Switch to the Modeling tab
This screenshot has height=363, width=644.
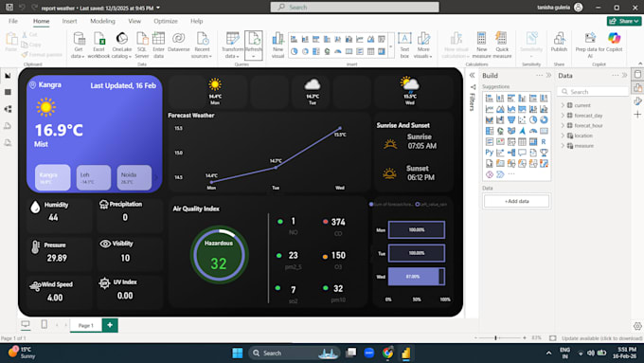(102, 21)
